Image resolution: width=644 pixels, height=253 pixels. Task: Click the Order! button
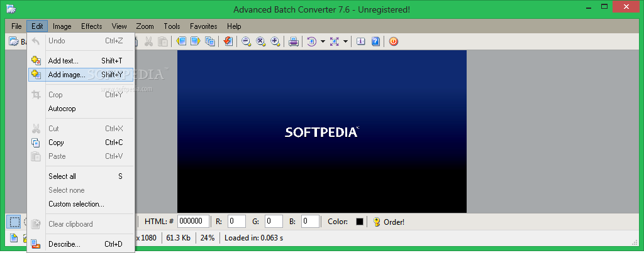click(389, 222)
